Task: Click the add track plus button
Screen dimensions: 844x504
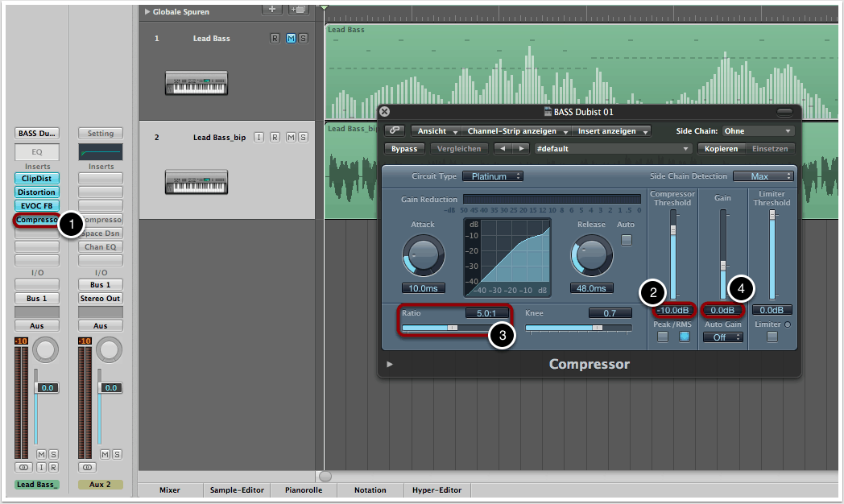Action: 273,9
